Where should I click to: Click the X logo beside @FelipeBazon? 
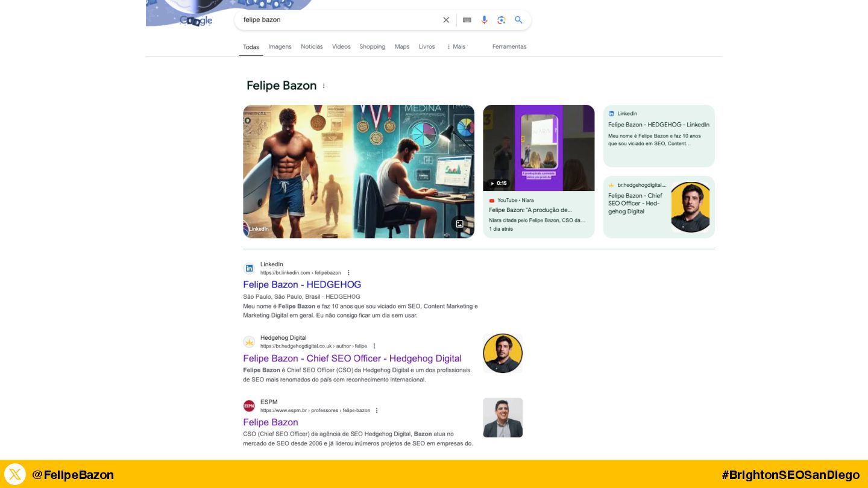point(15,474)
